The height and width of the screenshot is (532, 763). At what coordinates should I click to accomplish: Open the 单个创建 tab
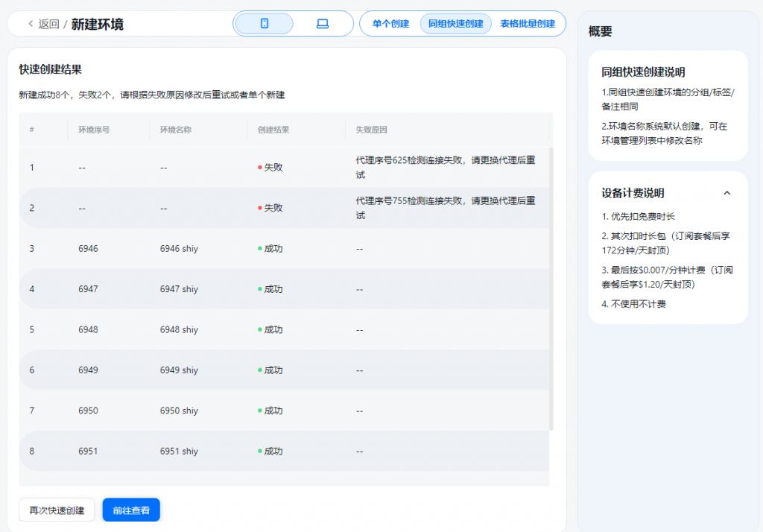point(390,24)
